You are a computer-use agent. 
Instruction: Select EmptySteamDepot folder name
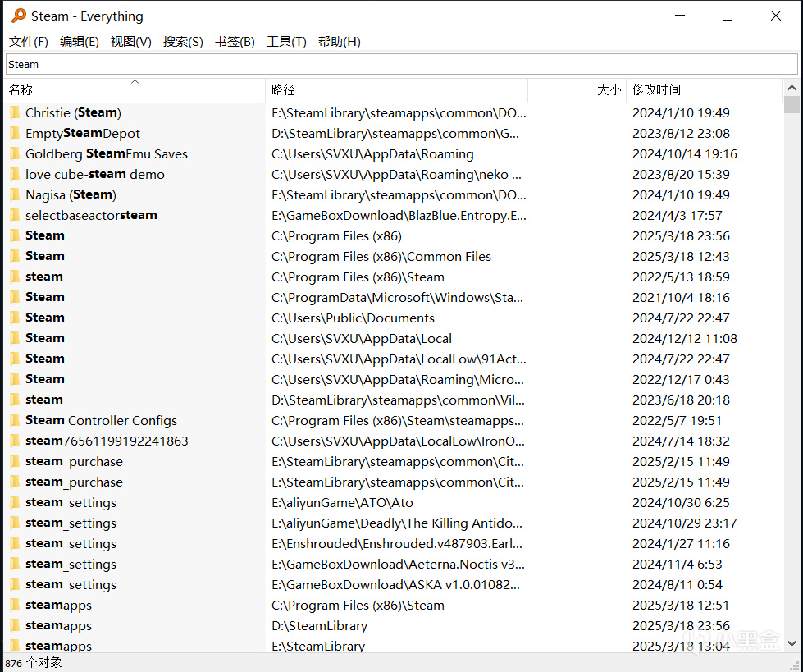[83, 133]
